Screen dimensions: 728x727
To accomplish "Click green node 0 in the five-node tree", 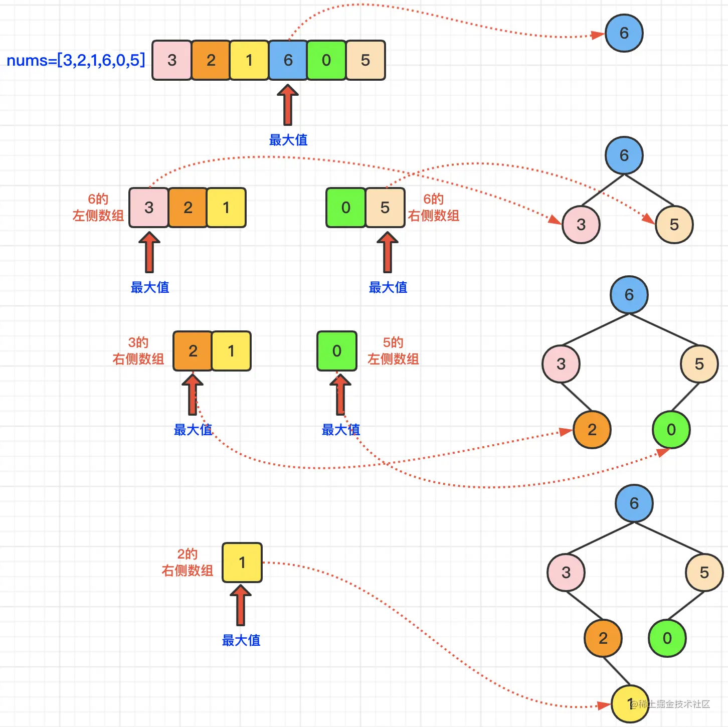I will point(671,430).
